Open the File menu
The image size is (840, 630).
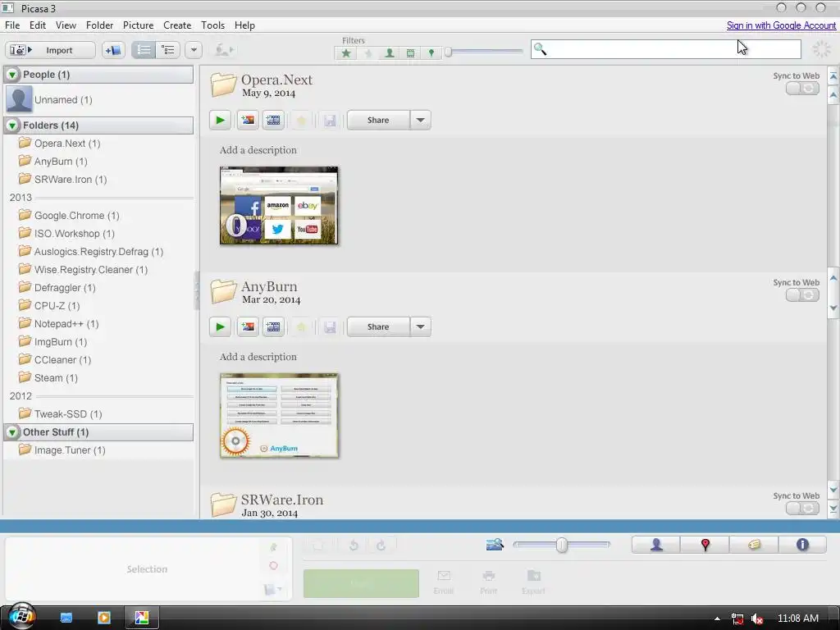click(12, 25)
